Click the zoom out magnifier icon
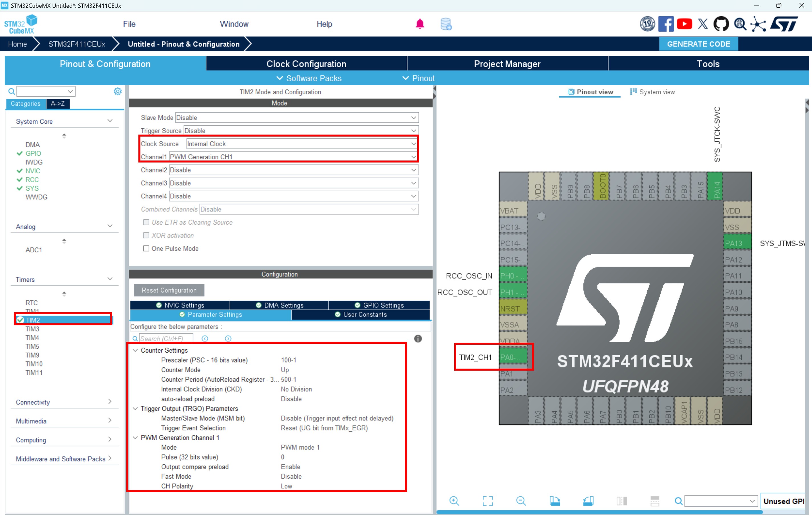This screenshot has height=518, width=812. pos(521,501)
